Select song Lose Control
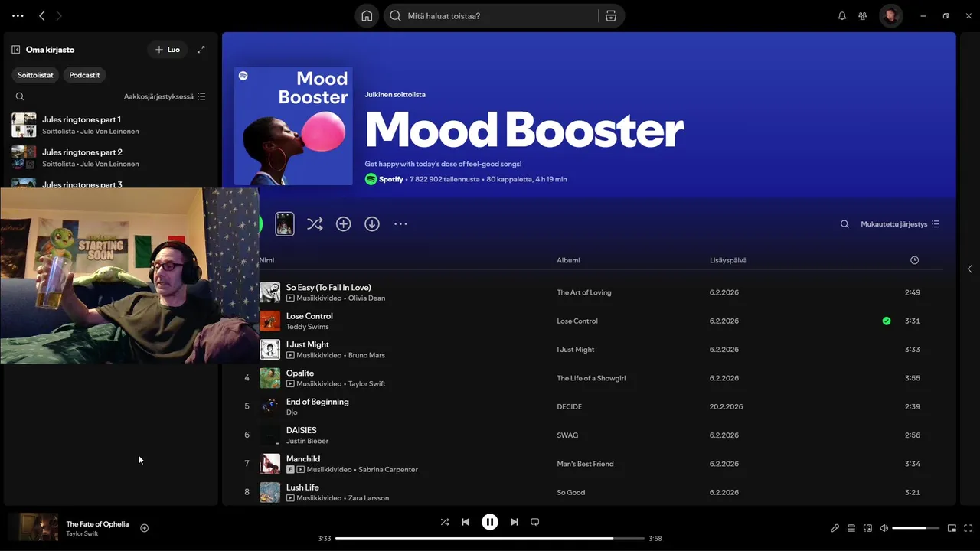Screen dimensions: 980x551 click(309, 315)
